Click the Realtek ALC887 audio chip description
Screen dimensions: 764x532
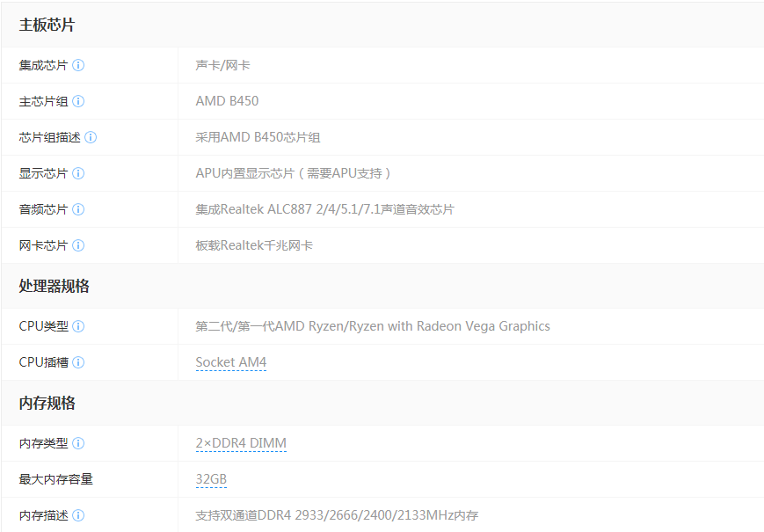(324, 209)
